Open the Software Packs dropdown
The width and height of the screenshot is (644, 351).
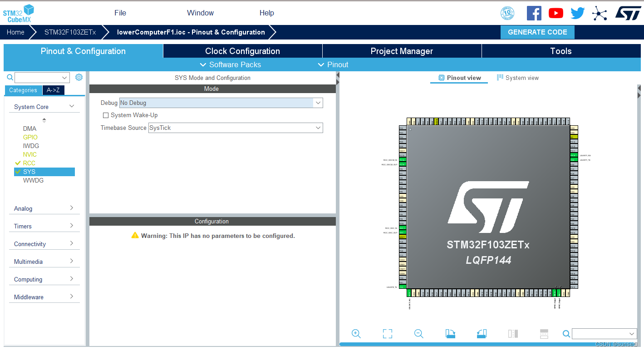click(231, 64)
